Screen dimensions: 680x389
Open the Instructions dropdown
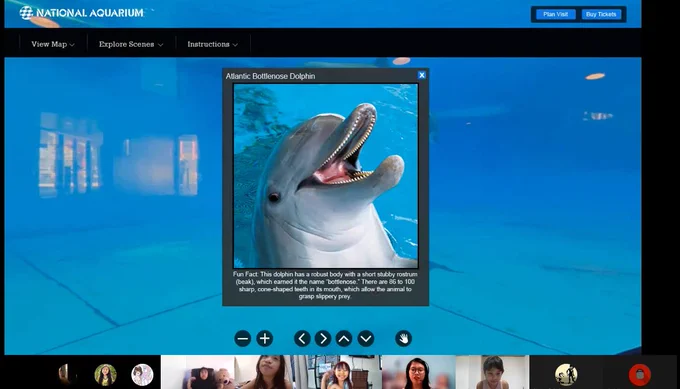212,44
